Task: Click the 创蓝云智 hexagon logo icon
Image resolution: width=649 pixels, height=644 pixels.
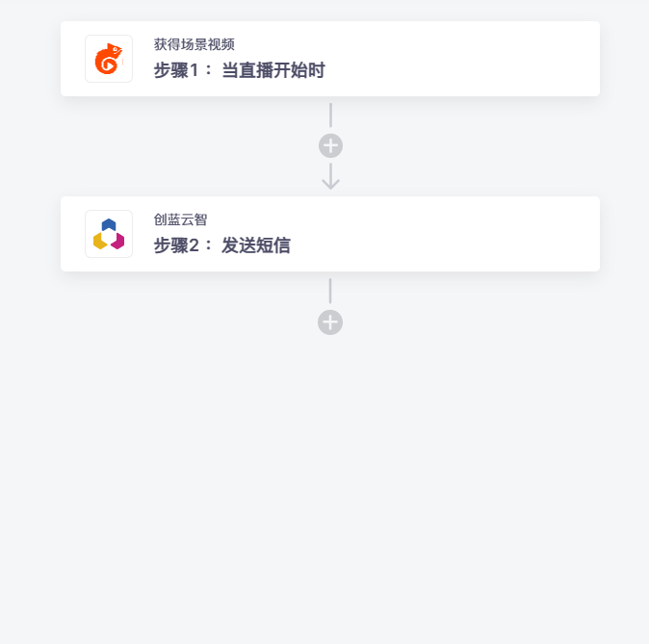Action: pyautogui.click(x=109, y=234)
